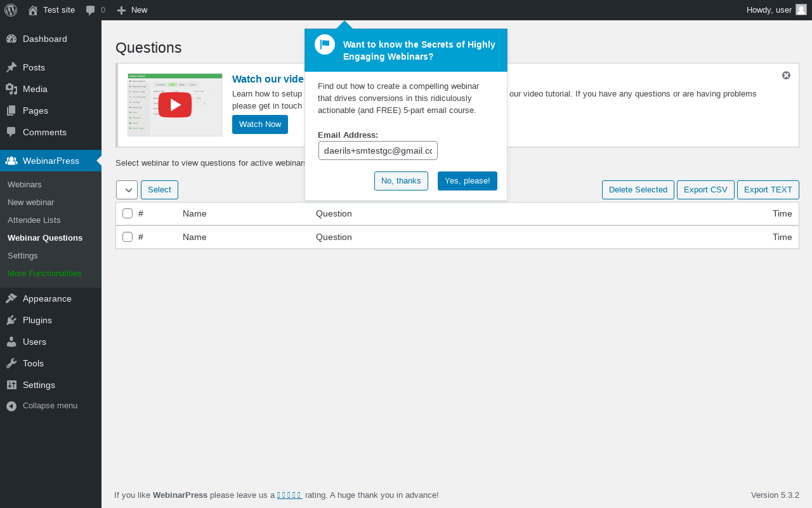Click the Name column footer label

(195, 237)
